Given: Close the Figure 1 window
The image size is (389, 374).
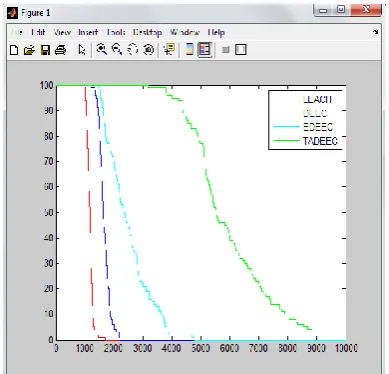Looking at the screenshot, I should pos(366,9).
